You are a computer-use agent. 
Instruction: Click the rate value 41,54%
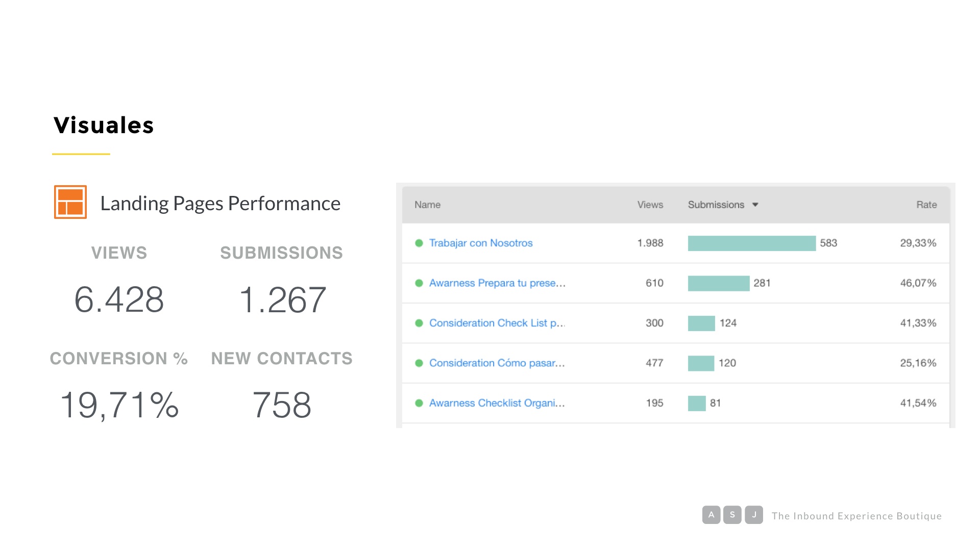(x=918, y=403)
